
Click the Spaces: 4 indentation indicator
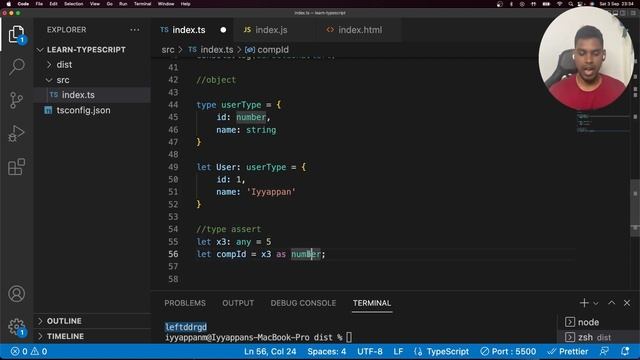tap(327, 351)
